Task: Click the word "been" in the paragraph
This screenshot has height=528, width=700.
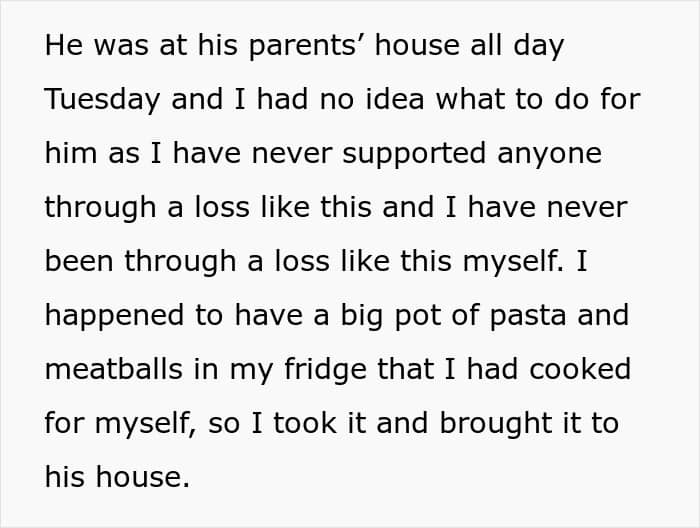Action: coord(75,260)
